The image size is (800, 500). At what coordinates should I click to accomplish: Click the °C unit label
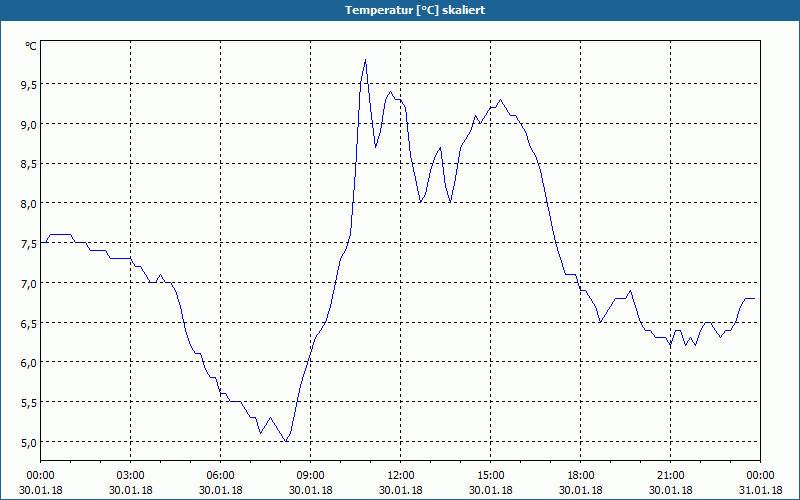31,46
